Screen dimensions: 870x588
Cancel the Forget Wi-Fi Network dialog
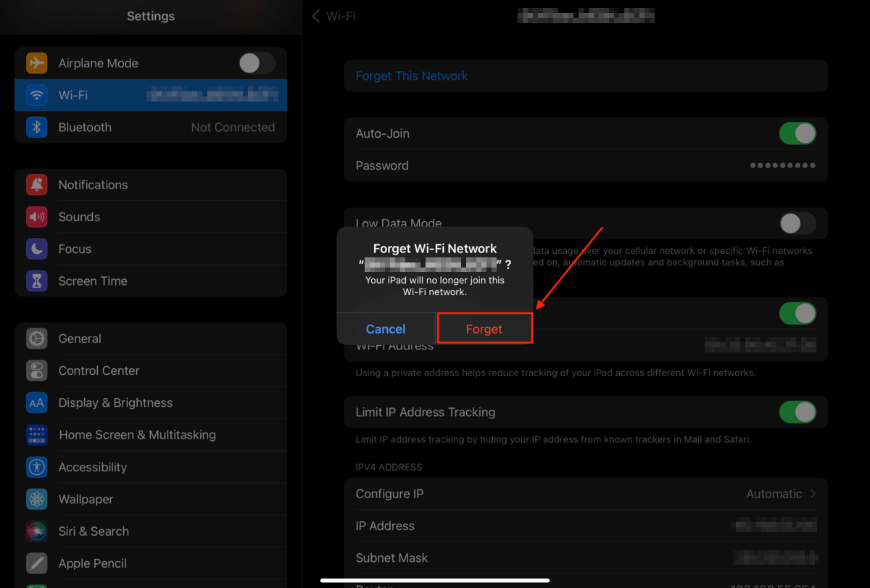(x=386, y=328)
